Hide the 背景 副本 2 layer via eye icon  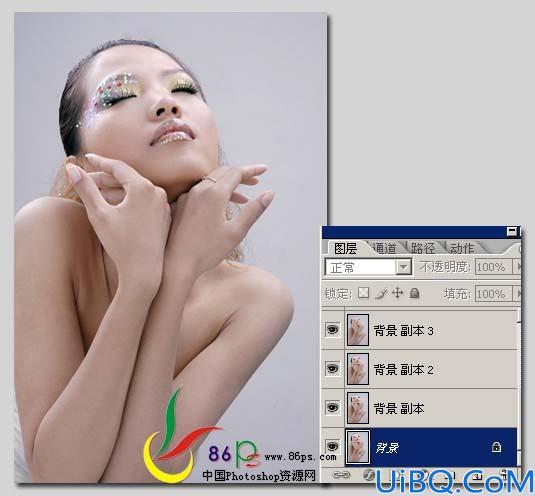(333, 368)
